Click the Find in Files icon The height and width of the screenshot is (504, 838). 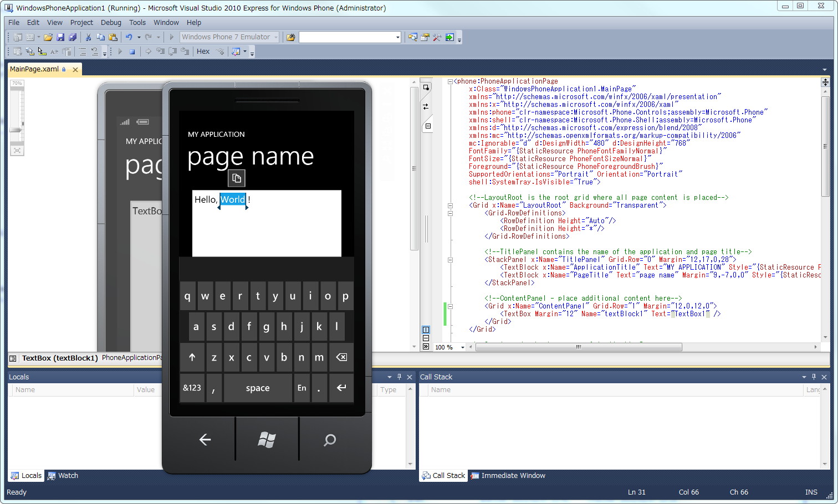(290, 37)
